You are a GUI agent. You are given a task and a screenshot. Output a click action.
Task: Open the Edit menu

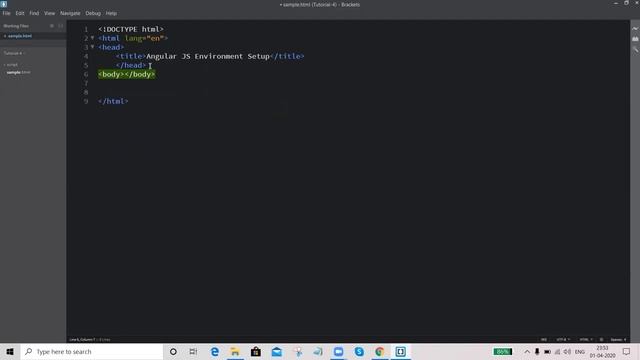[20, 13]
